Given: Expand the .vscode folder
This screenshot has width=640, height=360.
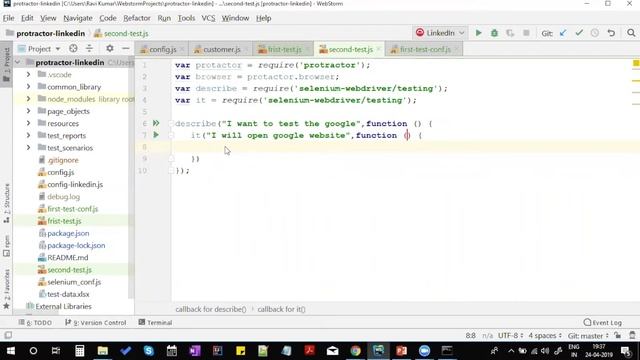Looking at the screenshot, I should tap(28, 75).
